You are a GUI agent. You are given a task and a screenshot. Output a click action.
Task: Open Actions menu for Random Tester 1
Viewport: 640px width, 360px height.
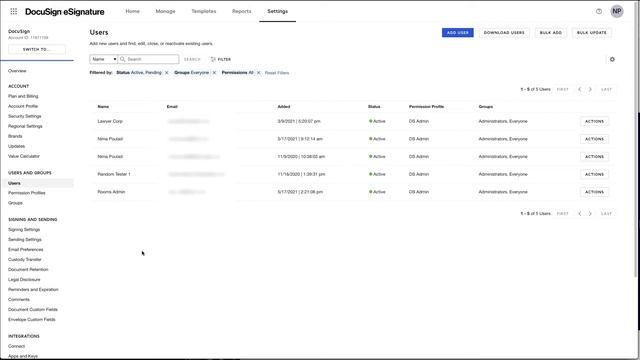pos(594,174)
